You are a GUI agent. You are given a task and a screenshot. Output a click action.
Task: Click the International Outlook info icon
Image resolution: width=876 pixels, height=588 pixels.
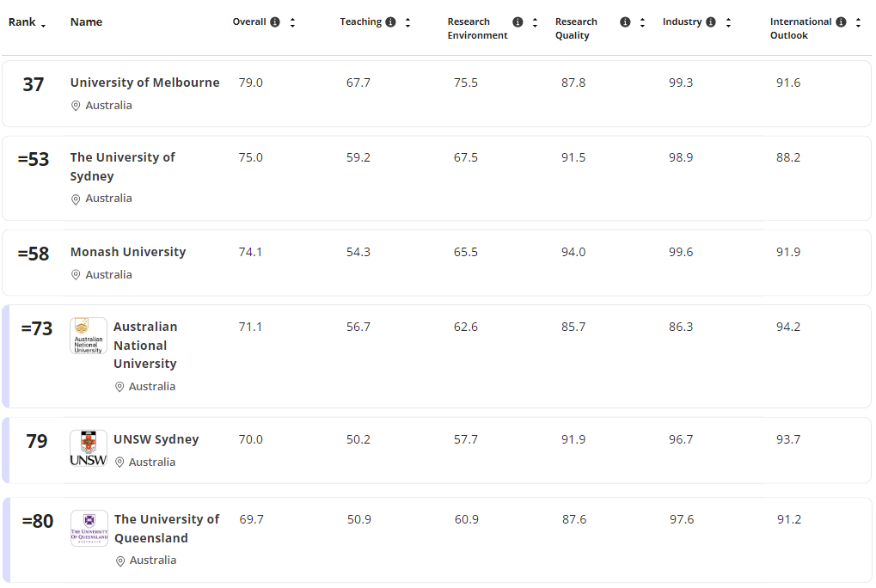[x=841, y=22]
